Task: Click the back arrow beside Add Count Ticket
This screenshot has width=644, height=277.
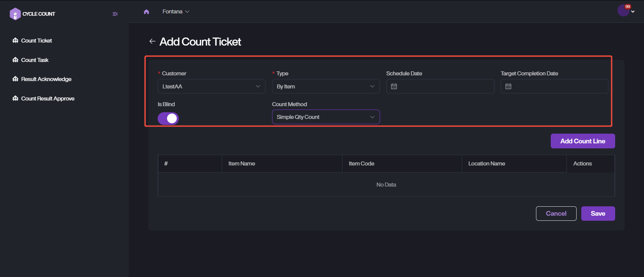Action: 152,41
